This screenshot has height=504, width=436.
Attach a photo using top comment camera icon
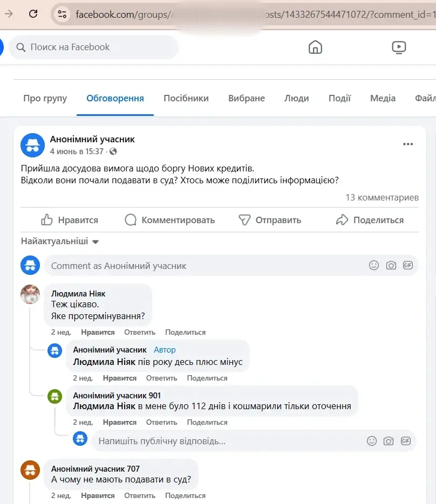coord(391,265)
